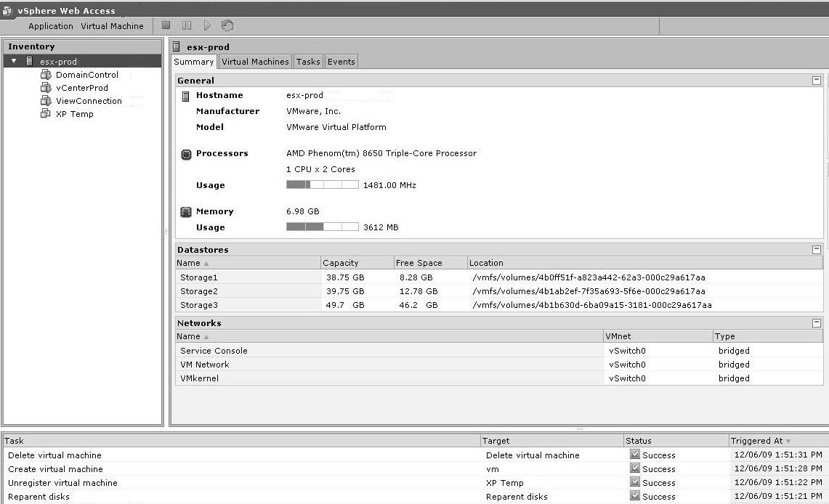The height and width of the screenshot is (504, 829).
Task: Switch to the Virtual Machines tab
Action: 255,62
